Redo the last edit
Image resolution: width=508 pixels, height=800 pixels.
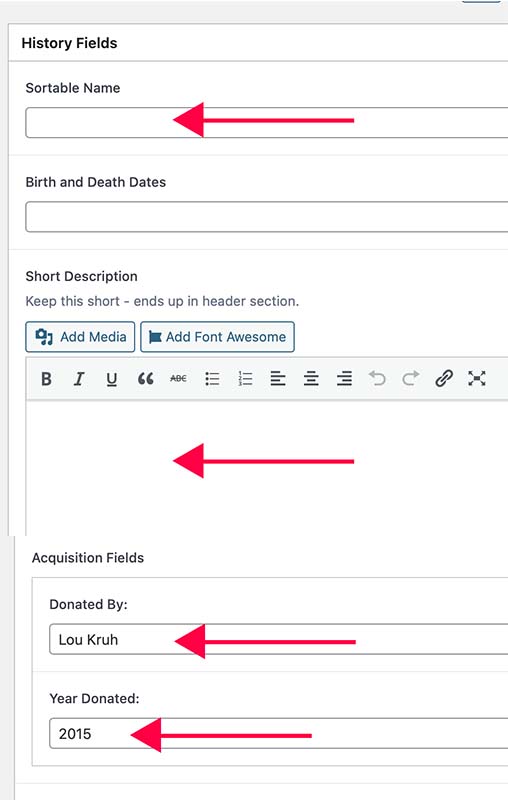pos(411,379)
